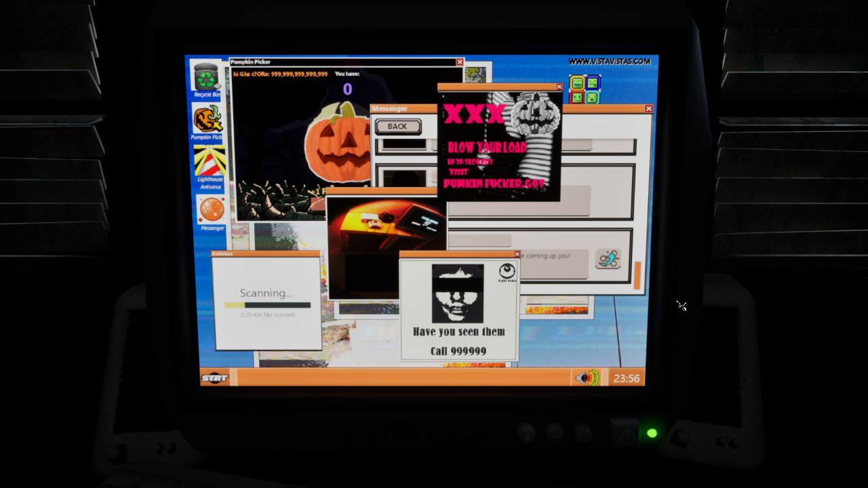Screen dimensions: 868x488
Task: Click the running figure icon in Messenger
Action: (608, 259)
